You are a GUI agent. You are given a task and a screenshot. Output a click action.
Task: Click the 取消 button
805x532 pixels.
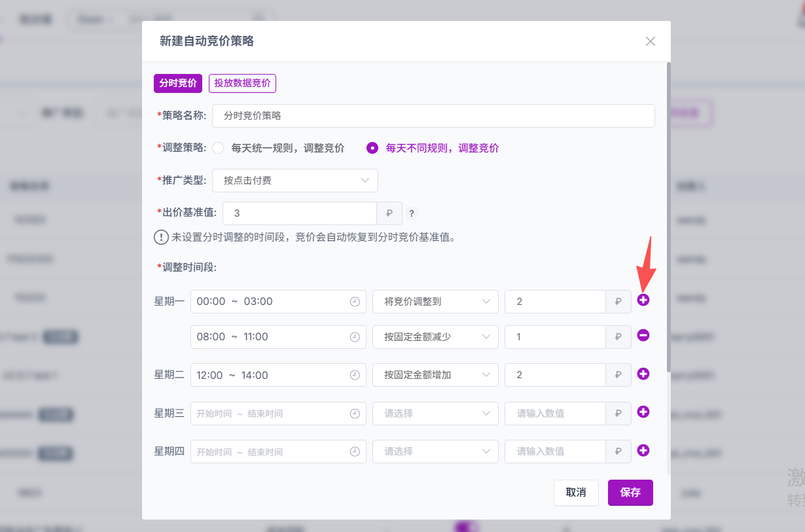click(x=576, y=493)
